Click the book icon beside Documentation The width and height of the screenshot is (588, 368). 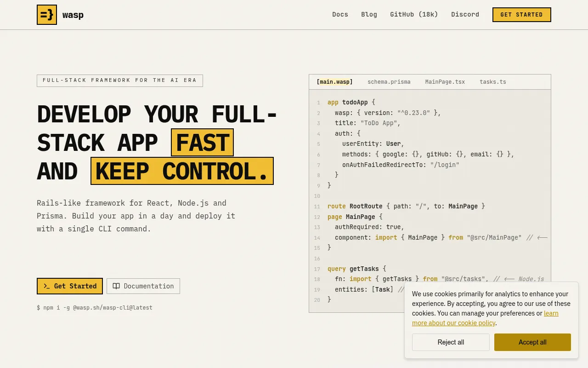click(116, 286)
